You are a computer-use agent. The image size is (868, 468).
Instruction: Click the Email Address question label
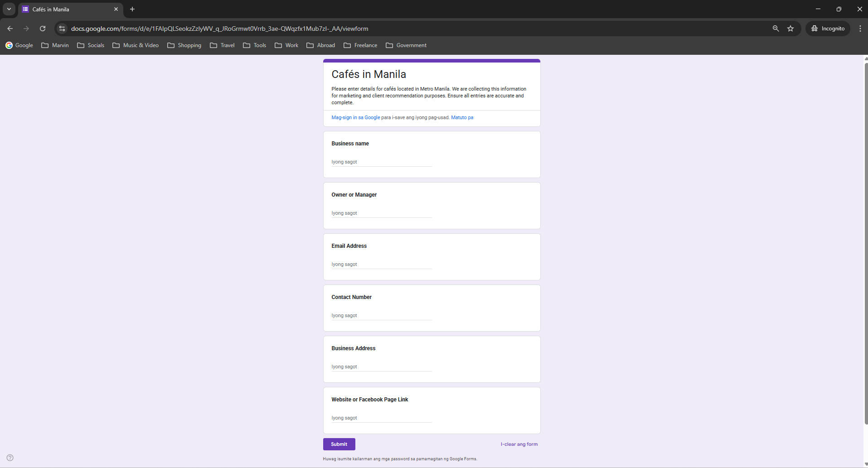(x=349, y=246)
